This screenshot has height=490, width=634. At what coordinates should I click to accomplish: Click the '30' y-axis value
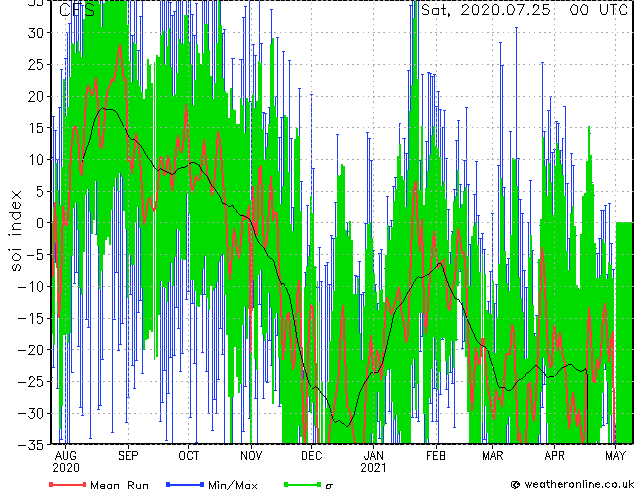point(36,33)
